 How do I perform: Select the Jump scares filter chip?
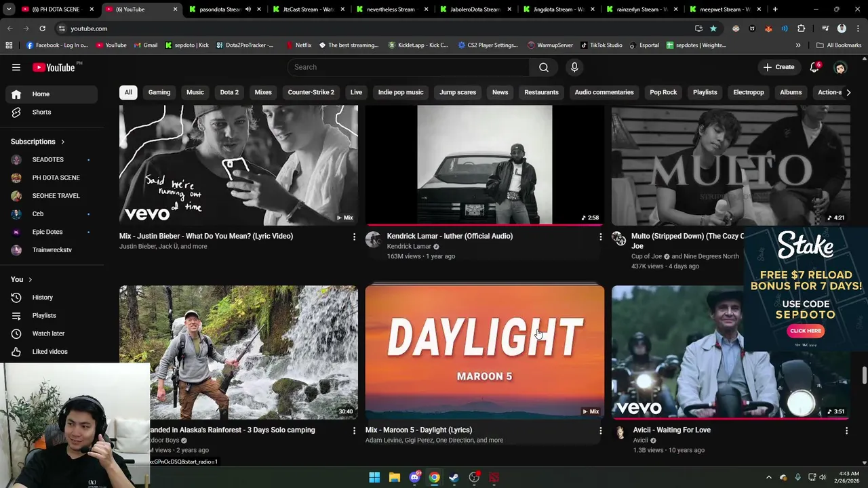pyautogui.click(x=458, y=92)
